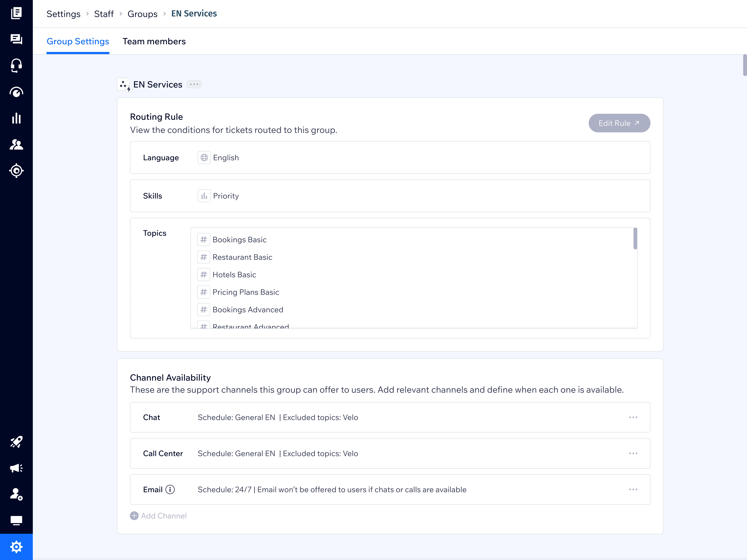Click the Topics list scrollbar
This screenshot has height=560, width=747.
pyautogui.click(x=635, y=238)
